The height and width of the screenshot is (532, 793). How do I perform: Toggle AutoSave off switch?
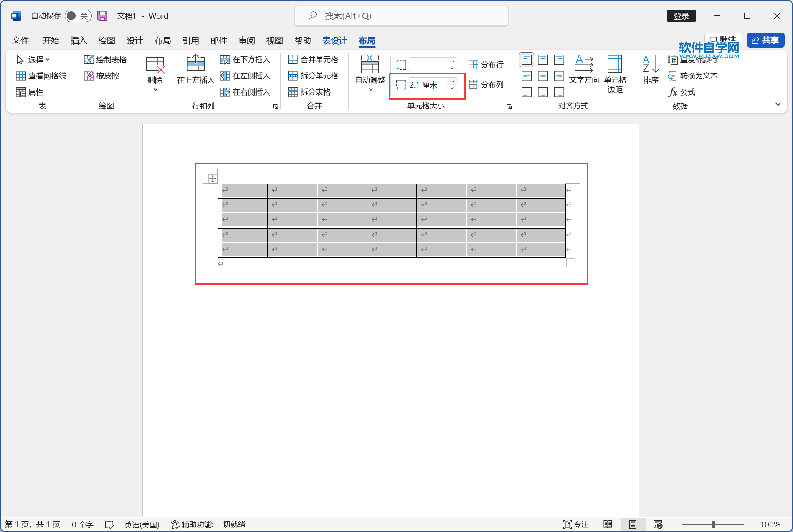click(x=78, y=15)
